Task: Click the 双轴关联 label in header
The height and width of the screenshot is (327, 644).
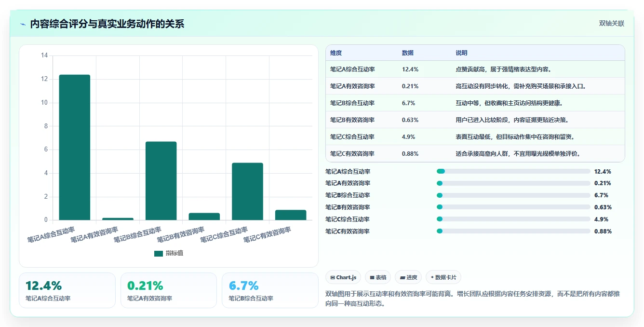Action: pos(612,24)
